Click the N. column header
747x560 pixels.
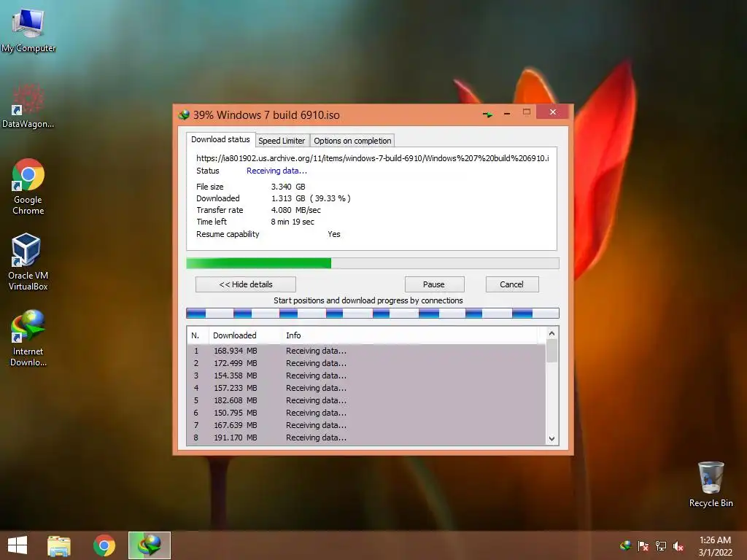[198, 335]
